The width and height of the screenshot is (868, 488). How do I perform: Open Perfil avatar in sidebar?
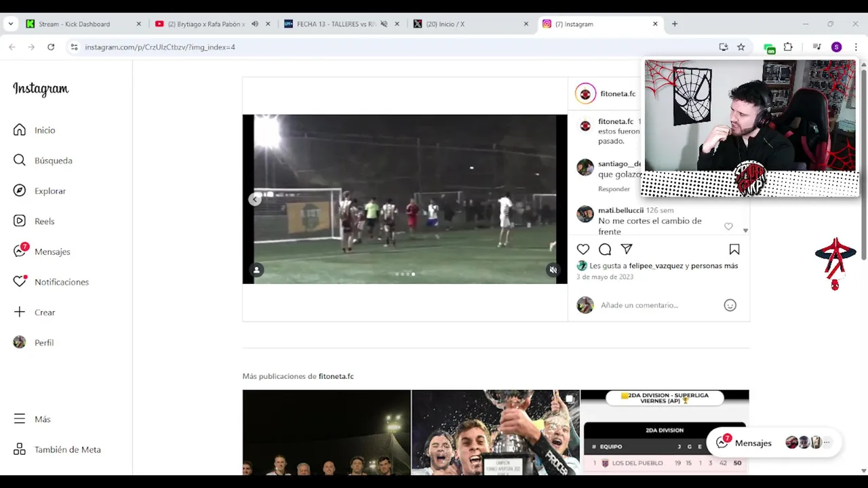20,342
